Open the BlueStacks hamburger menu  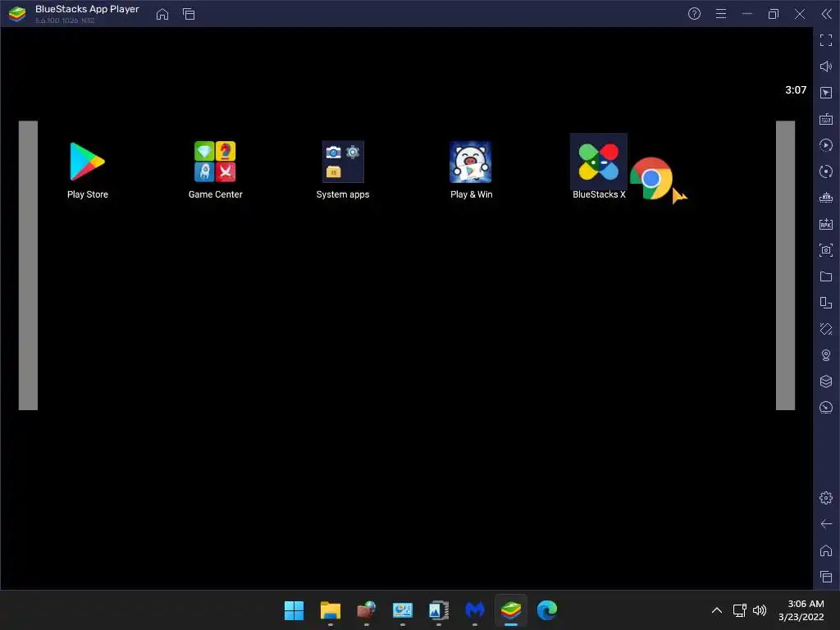(721, 14)
